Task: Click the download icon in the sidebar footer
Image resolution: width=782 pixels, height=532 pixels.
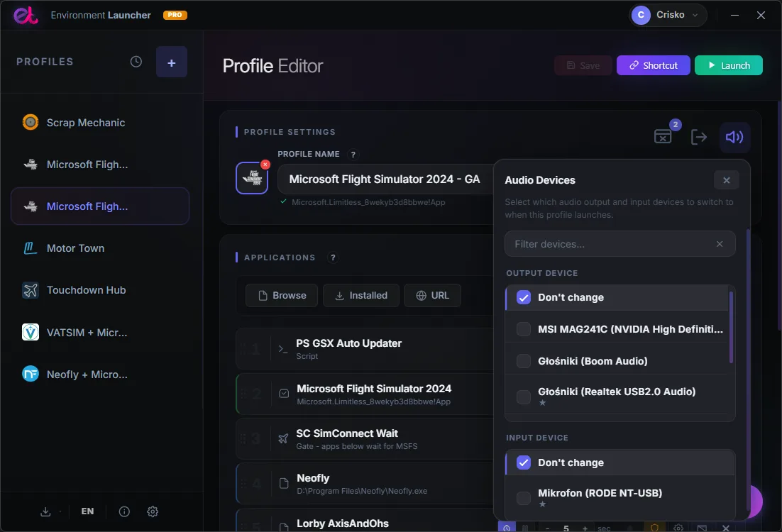Action: [45, 511]
